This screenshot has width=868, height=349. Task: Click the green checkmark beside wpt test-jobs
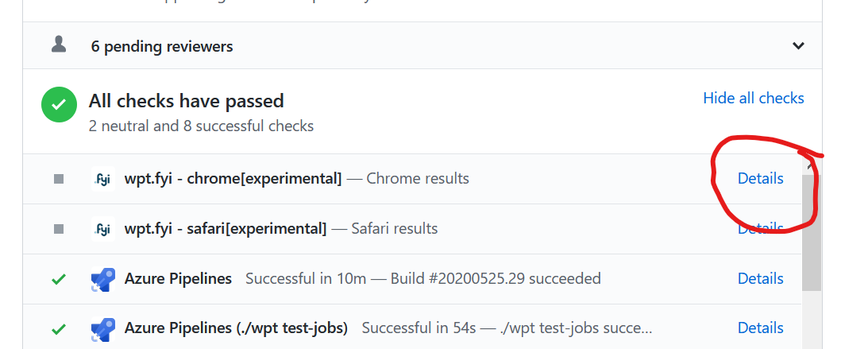point(59,328)
